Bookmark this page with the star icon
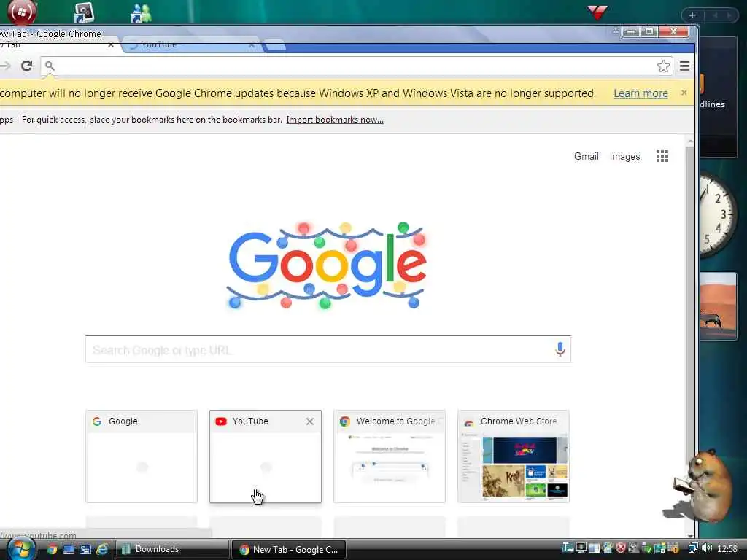 click(x=663, y=66)
